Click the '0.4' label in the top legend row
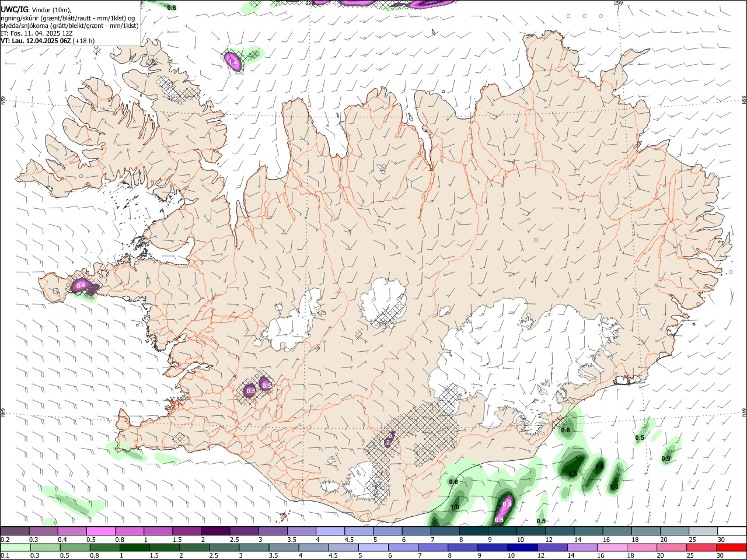 62,540
